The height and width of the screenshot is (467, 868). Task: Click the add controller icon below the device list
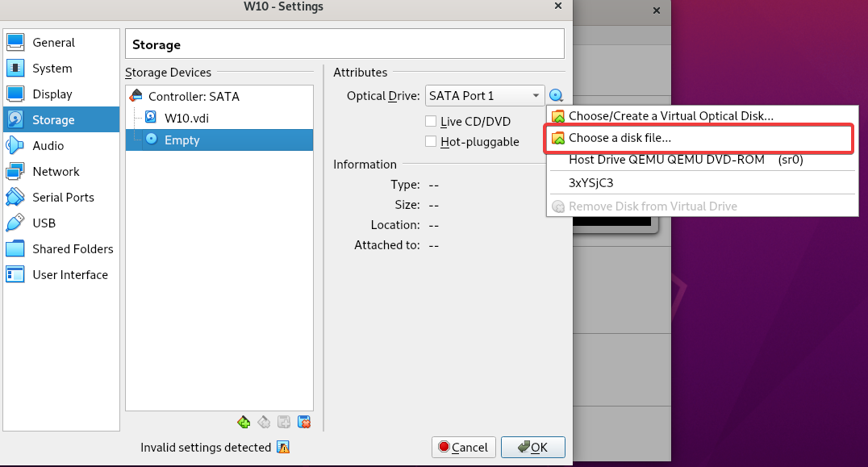pyautogui.click(x=244, y=422)
